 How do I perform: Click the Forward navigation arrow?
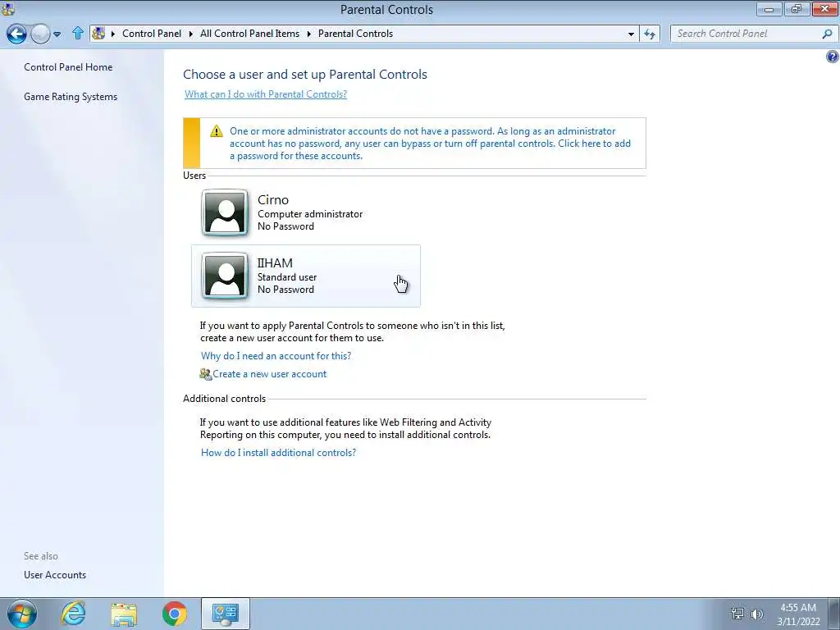(x=40, y=34)
